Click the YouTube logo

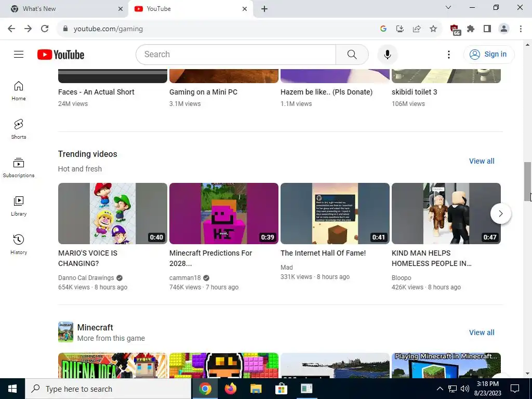pyautogui.click(x=61, y=55)
